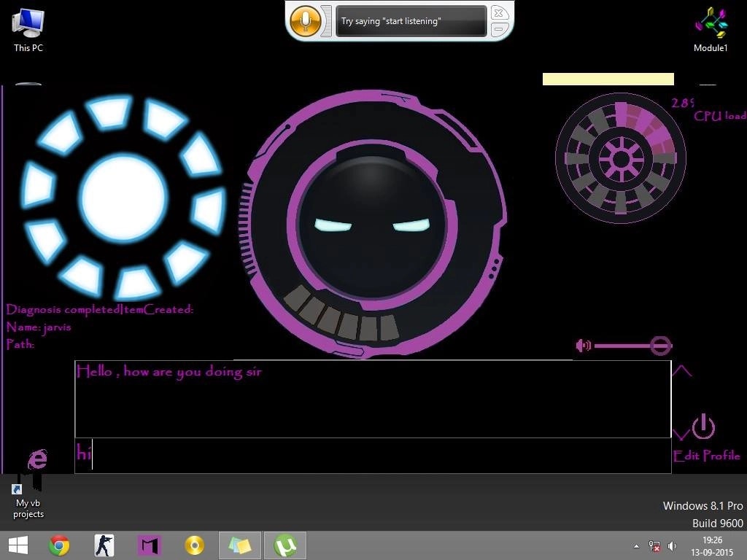Viewport: 747px width, 560px height.
Task: Open the pink M application on the taskbar
Action: [x=149, y=545]
